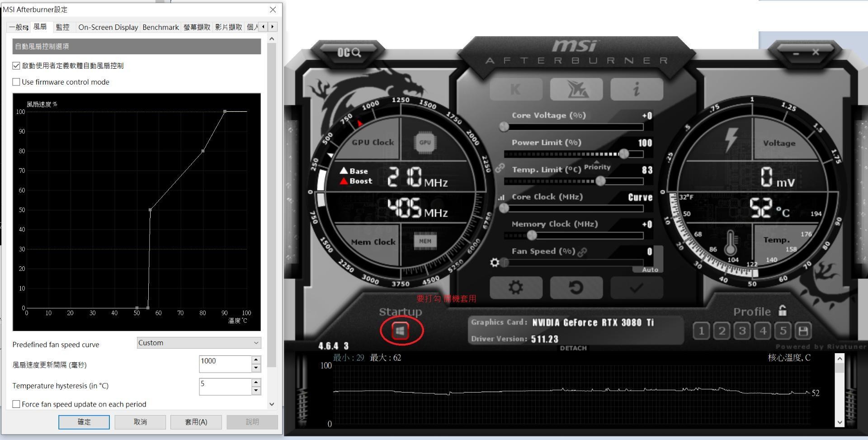Select fan curve point at 80°C
Image resolution: width=868 pixels, height=440 pixels.
(x=203, y=151)
